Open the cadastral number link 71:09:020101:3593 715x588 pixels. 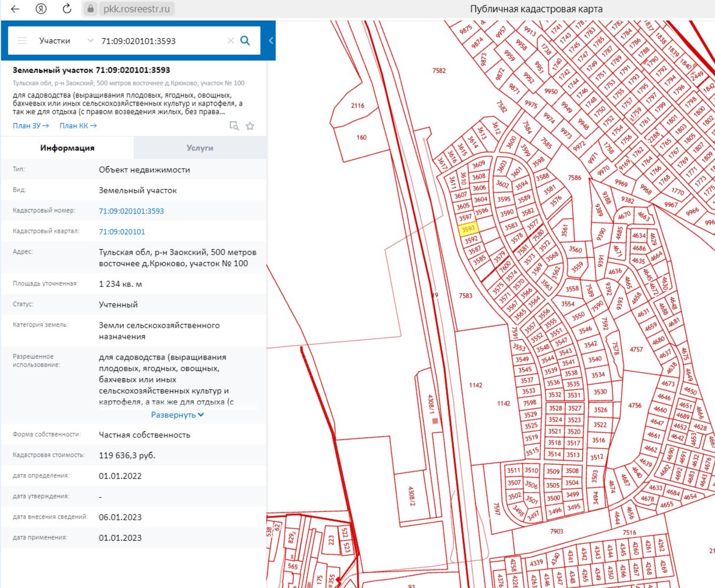131,211
